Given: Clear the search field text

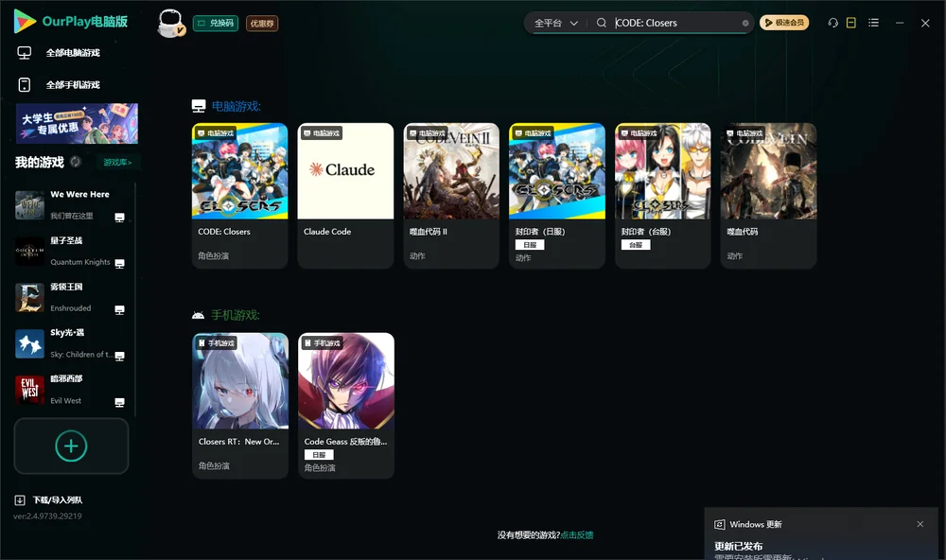Looking at the screenshot, I should coord(745,23).
